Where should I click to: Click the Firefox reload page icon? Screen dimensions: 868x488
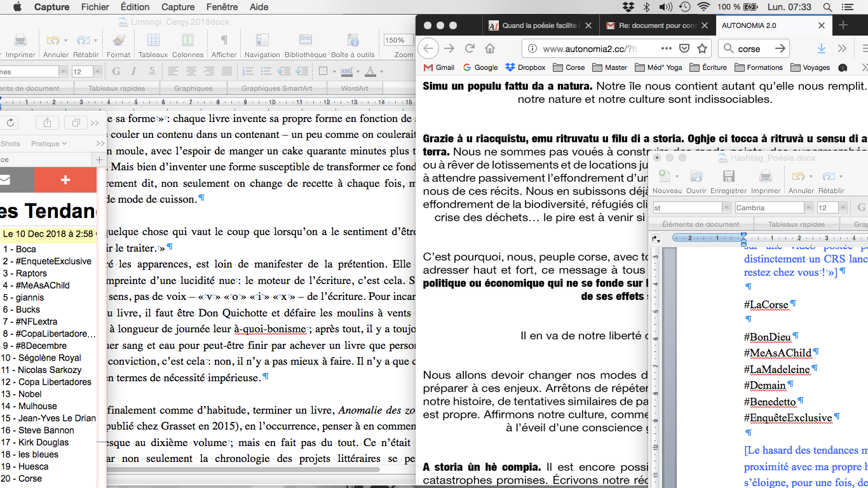(470, 48)
